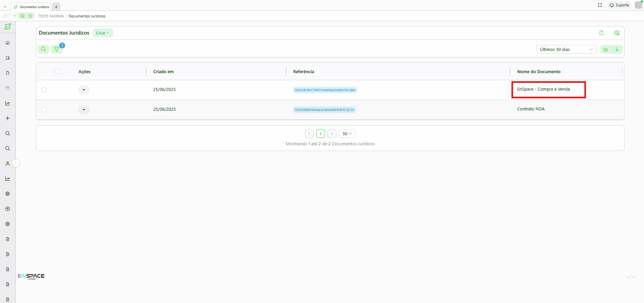Click the export document icon at top right
Image resolution: width=644 pixels, height=303 pixels.
pyautogui.click(x=601, y=33)
